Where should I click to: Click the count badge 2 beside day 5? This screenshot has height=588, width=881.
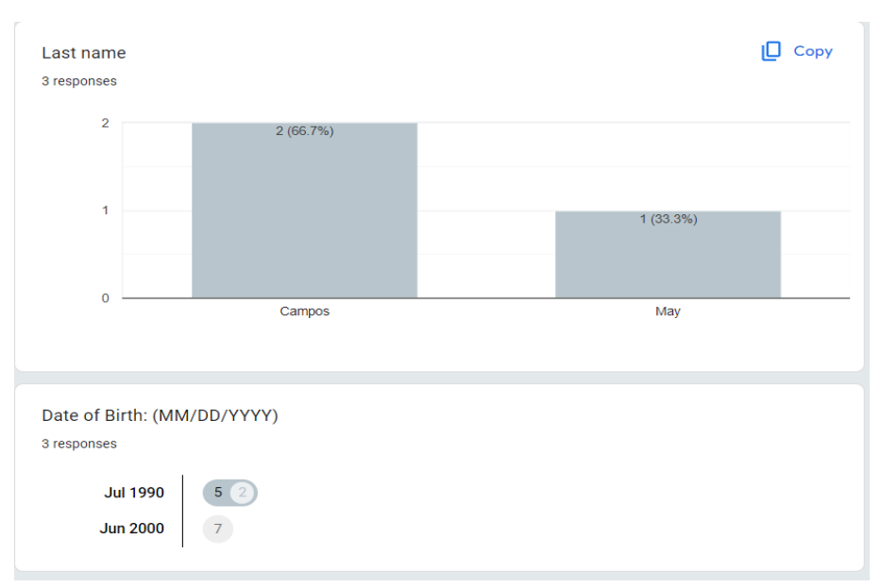coord(242,493)
